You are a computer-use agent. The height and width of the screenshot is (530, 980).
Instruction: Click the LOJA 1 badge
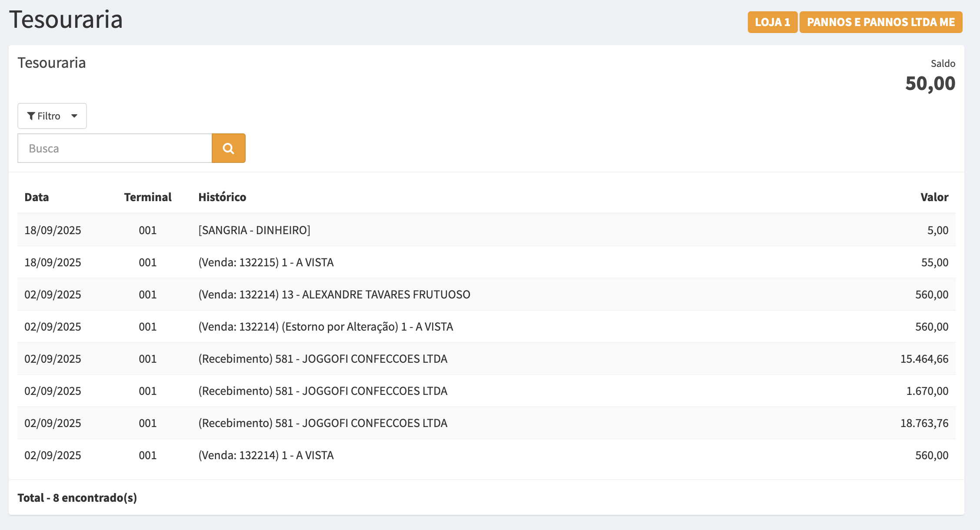pyautogui.click(x=772, y=22)
